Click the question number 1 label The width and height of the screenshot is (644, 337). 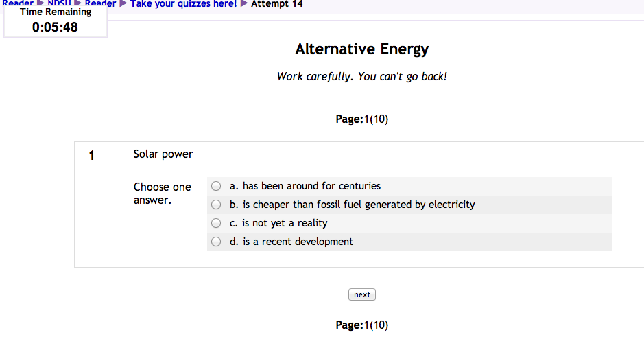tap(92, 156)
